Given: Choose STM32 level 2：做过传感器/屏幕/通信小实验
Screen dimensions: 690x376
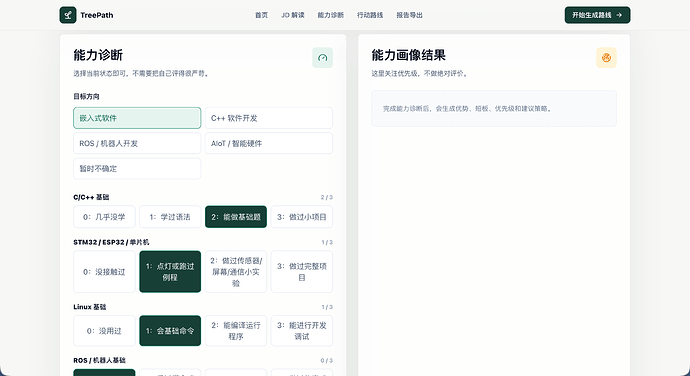Looking at the screenshot, I should [x=236, y=272].
